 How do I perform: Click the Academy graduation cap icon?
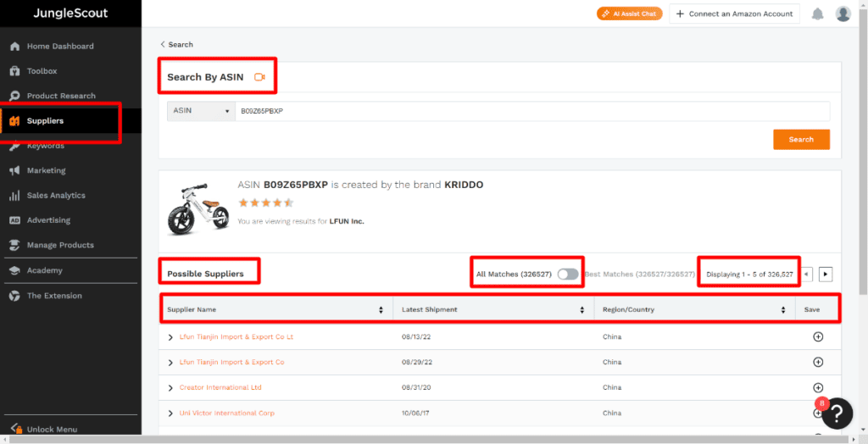point(15,270)
